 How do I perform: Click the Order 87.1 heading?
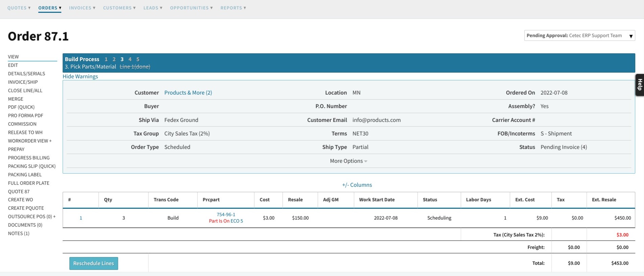[x=38, y=36]
